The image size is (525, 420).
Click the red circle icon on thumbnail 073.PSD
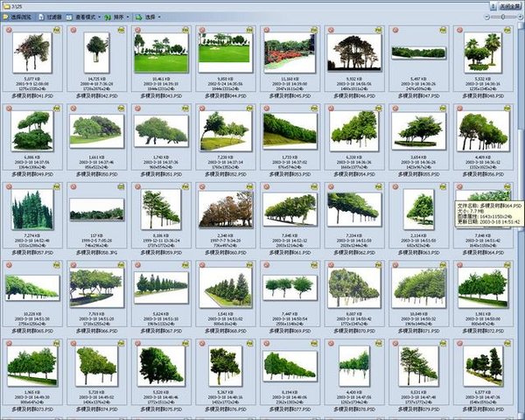pos(9,344)
